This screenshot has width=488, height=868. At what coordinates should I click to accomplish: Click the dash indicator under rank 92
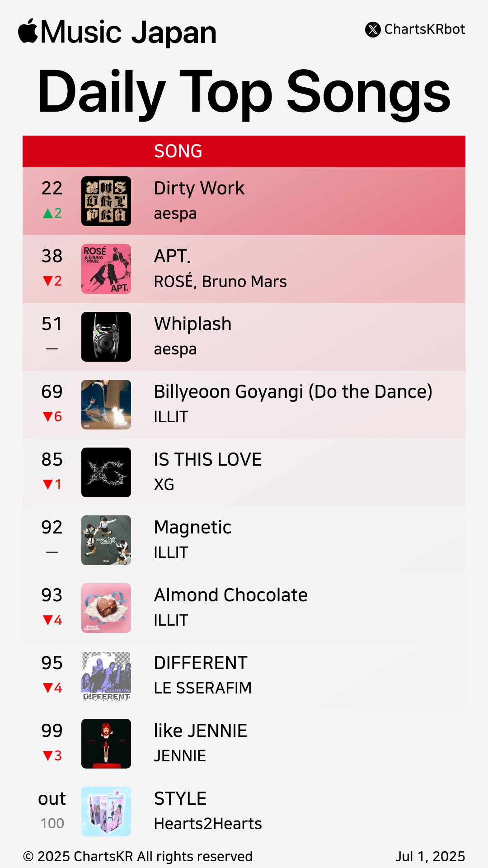point(52,552)
